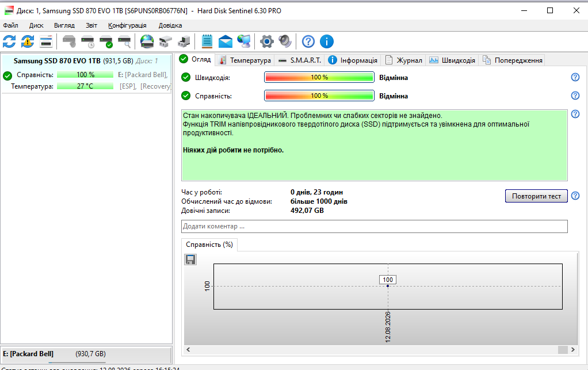
Task: Click the Температура 27 °C green bar
Action: pyautogui.click(x=85, y=86)
